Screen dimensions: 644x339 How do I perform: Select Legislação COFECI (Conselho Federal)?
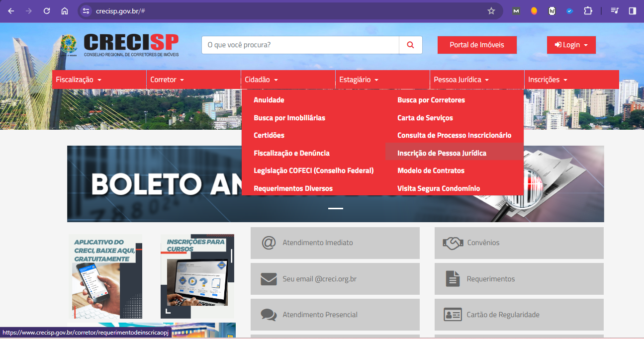(x=314, y=170)
